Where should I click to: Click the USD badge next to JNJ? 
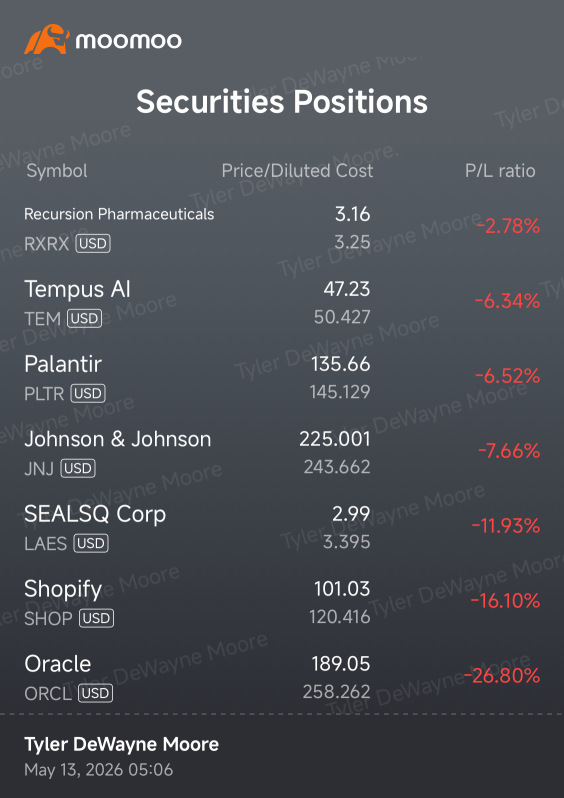[x=78, y=469]
